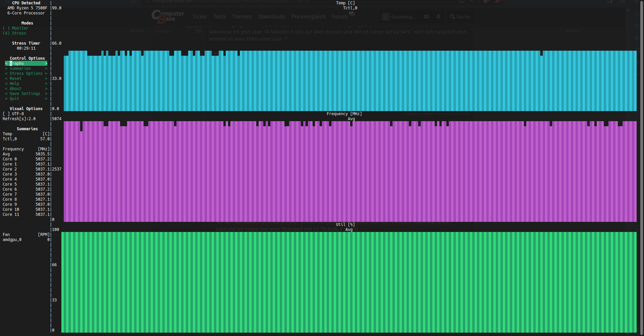644x336 pixels.
Task: Click the Stress Timer 00:29:11 value
Action: click(x=26, y=48)
